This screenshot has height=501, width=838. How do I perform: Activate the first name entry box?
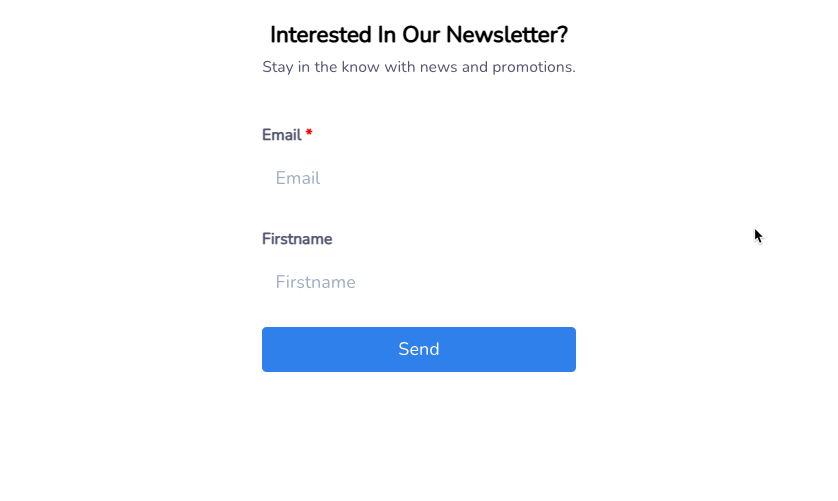tap(418, 282)
